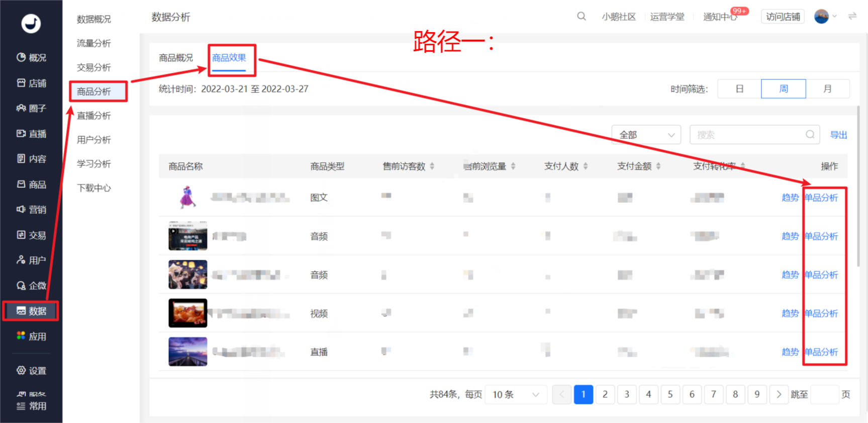Open 数据 data section in sidebar
The image size is (868, 423).
(x=31, y=311)
